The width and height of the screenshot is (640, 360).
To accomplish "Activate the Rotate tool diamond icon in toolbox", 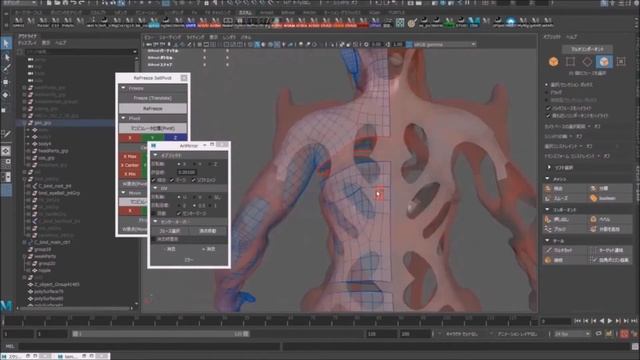I will tap(5, 95).
